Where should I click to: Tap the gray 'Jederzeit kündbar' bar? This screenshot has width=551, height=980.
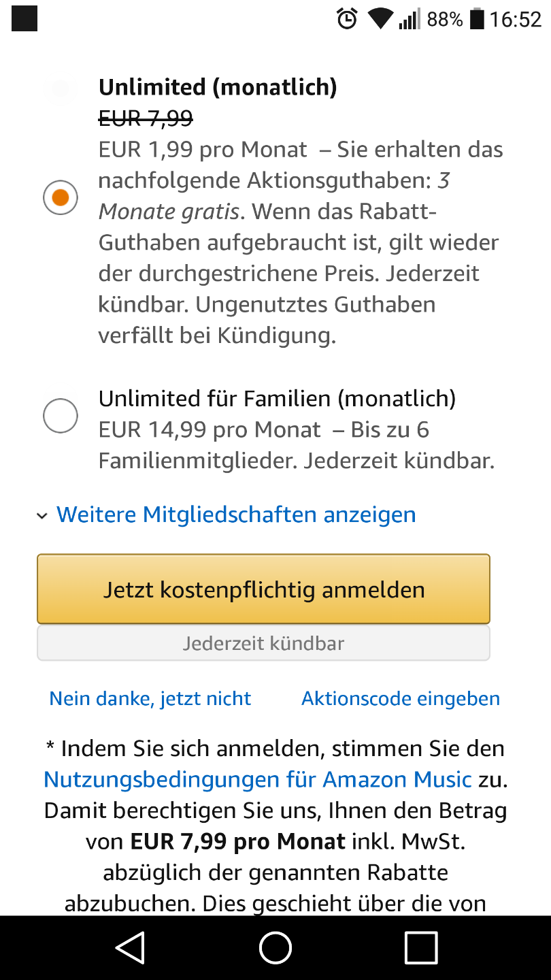(x=263, y=643)
